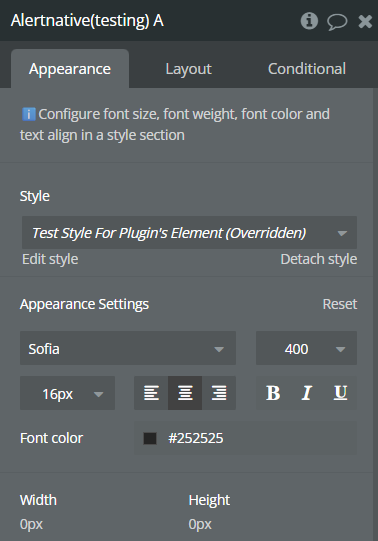
Task: Select right text alignment
Action: click(x=219, y=393)
